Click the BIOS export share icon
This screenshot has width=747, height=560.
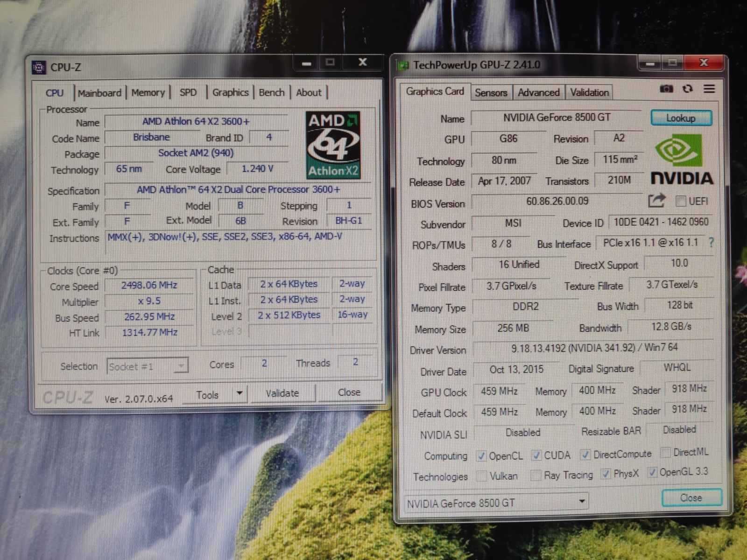click(657, 201)
